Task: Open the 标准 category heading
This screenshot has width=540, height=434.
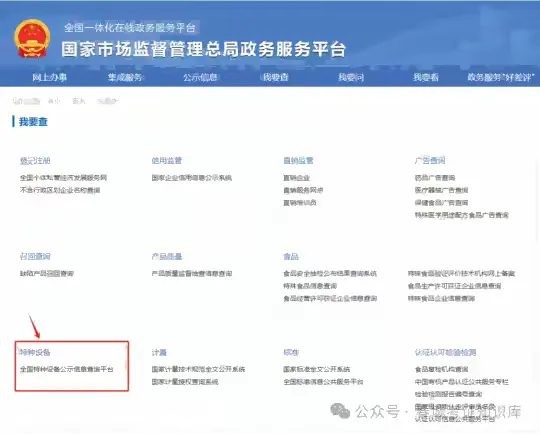Action: [x=291, y=352]
